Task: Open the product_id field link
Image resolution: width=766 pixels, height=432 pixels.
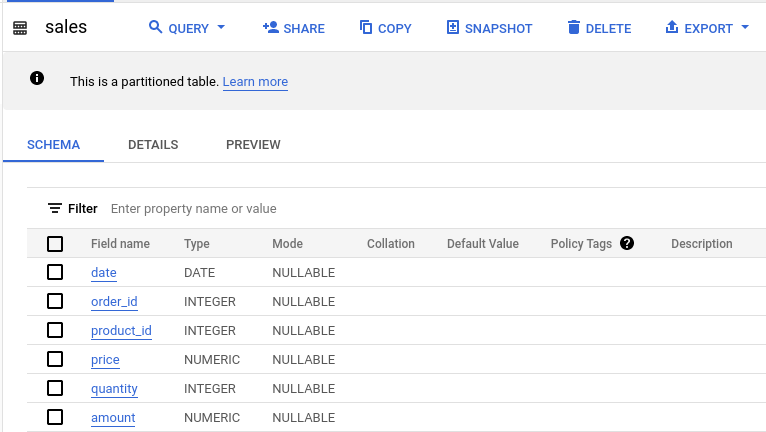Action: [121, 331]
